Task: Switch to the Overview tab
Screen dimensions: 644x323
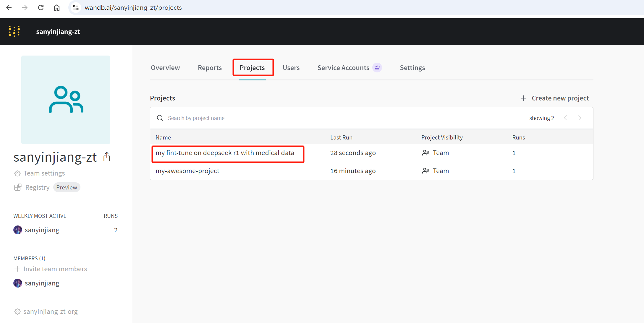Action: (165, 68)
